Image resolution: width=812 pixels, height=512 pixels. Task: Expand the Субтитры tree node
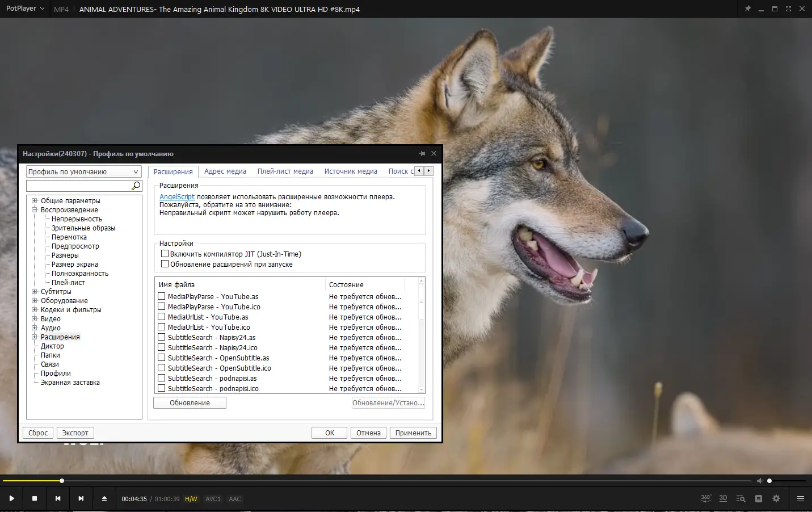(x=35, y=291)
